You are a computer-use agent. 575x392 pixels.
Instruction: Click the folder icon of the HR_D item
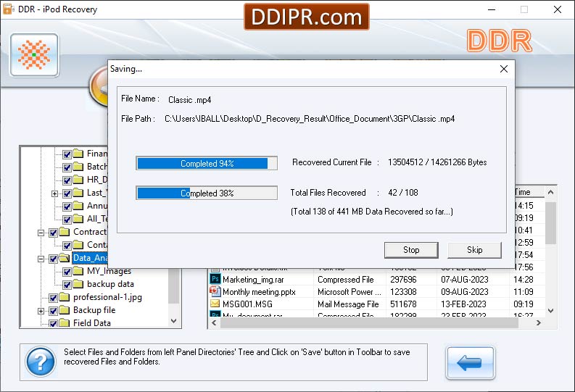point(78,180)
